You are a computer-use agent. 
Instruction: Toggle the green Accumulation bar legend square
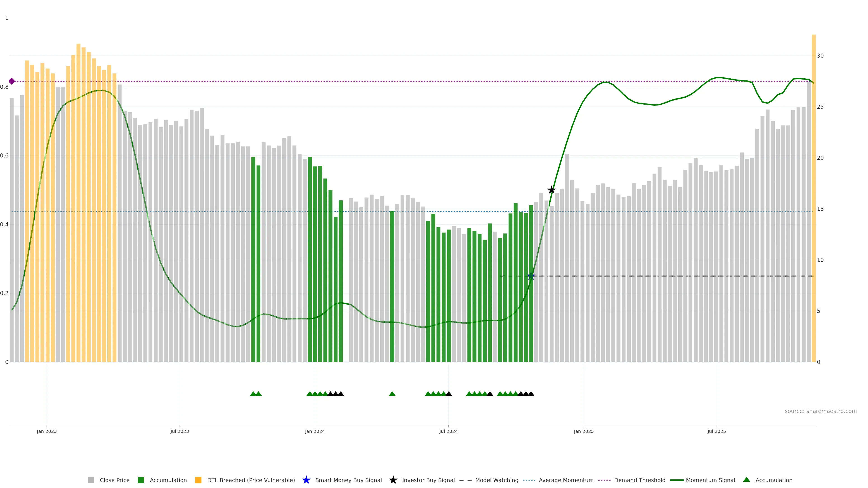[x=141, y=480]
